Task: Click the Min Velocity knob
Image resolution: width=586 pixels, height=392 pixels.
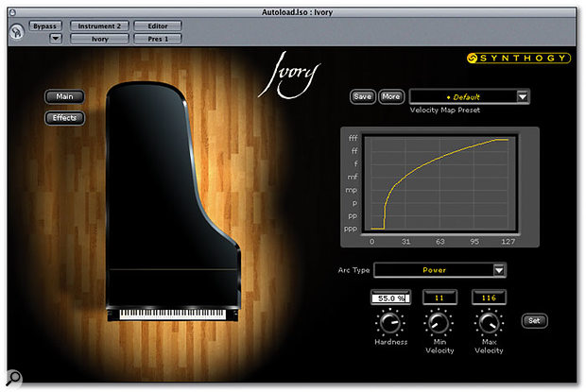Action: pos(439,323)
